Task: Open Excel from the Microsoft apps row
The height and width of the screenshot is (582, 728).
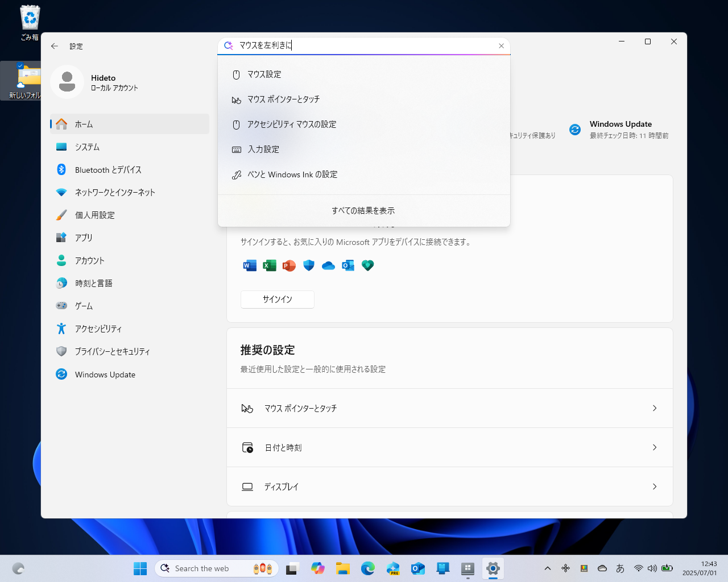Action: pyautogui.click(x=269, y=265)
